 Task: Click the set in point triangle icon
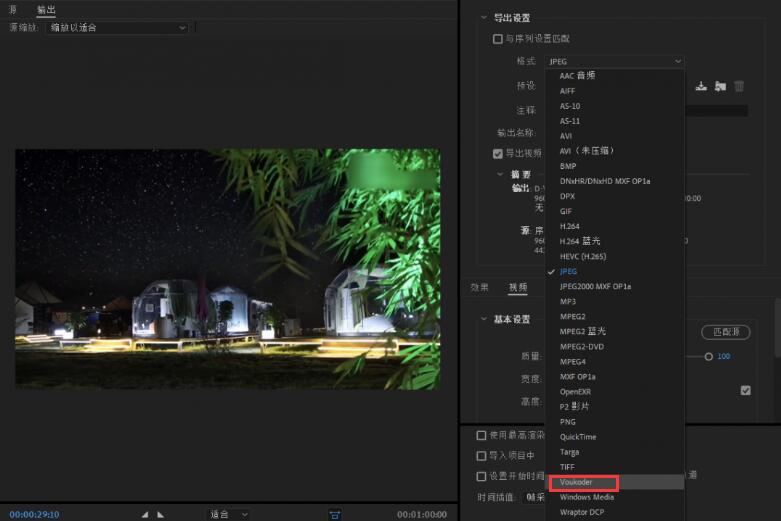(145, 515)
